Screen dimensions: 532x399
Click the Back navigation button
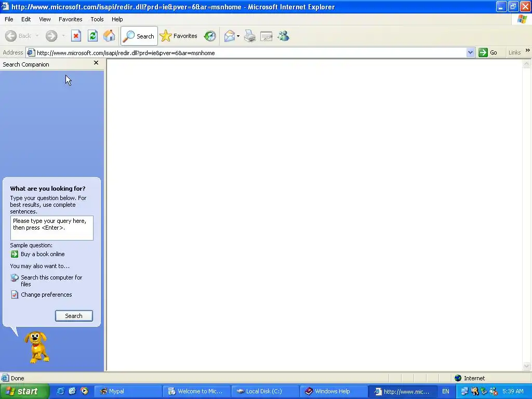pyautogui.click(x=18, y=36)
